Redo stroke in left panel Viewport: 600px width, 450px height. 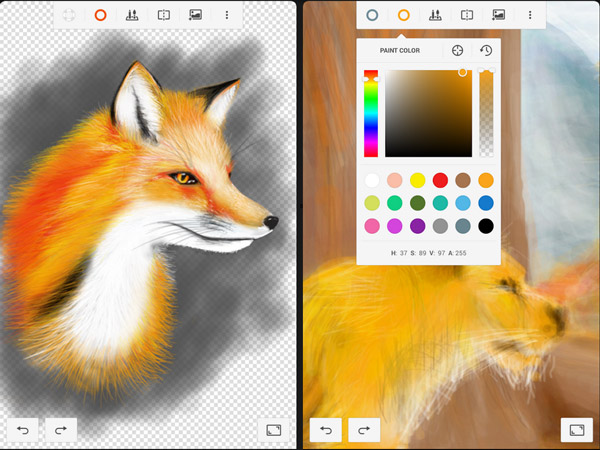(61, 430)
